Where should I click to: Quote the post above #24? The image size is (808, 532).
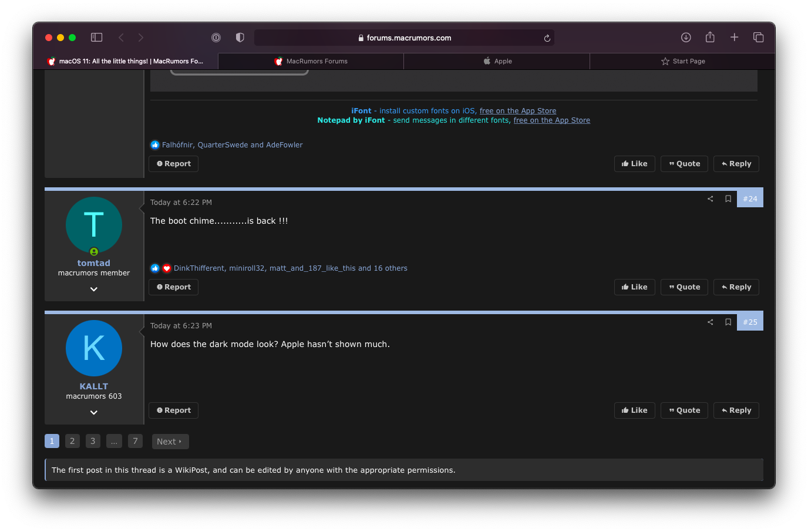685,164
